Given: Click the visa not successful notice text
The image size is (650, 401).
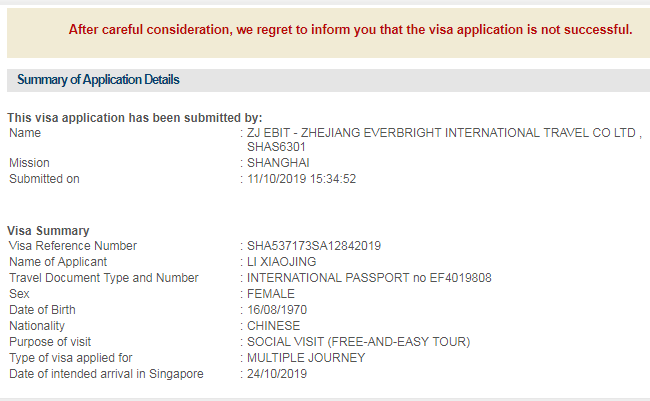Looking at the screenshot, I should point(350,29).
